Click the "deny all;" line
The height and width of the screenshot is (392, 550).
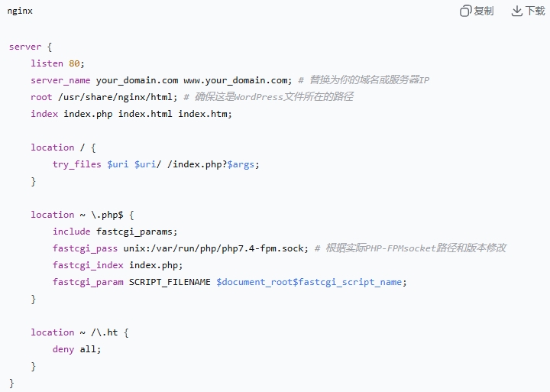coord(76,349)
